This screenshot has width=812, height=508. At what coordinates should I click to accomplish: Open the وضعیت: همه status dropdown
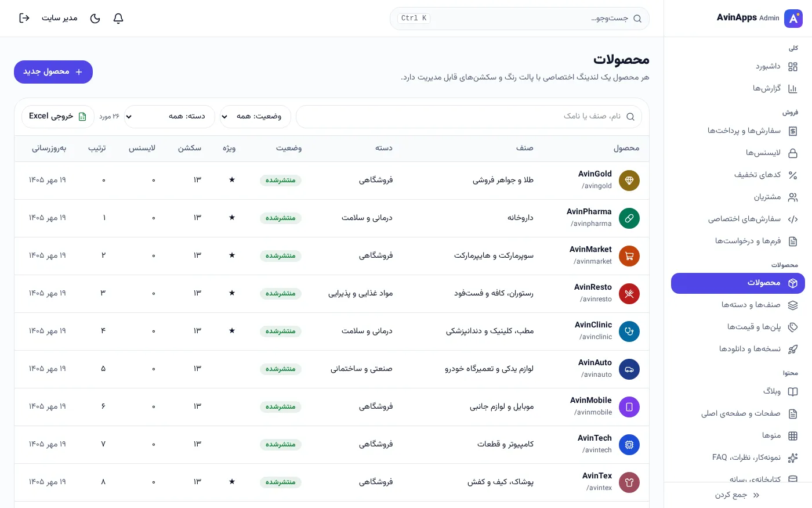click(x=255, y=117)
